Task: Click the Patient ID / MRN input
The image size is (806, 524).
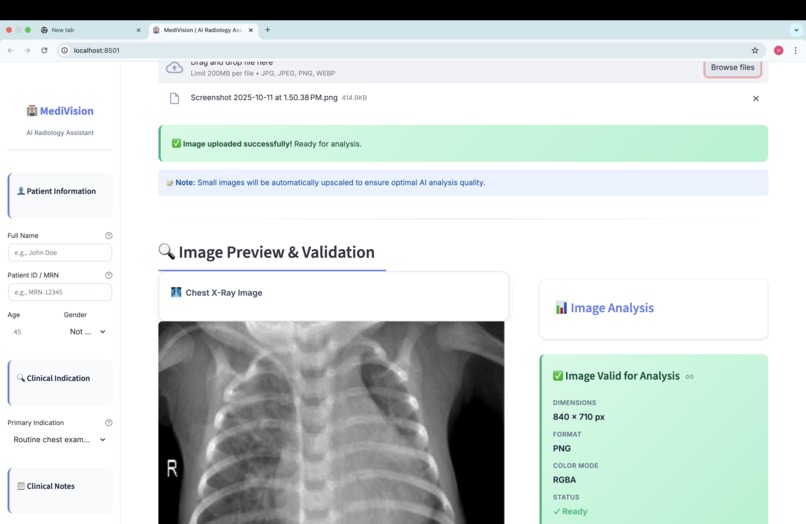Action: point(60,292)
